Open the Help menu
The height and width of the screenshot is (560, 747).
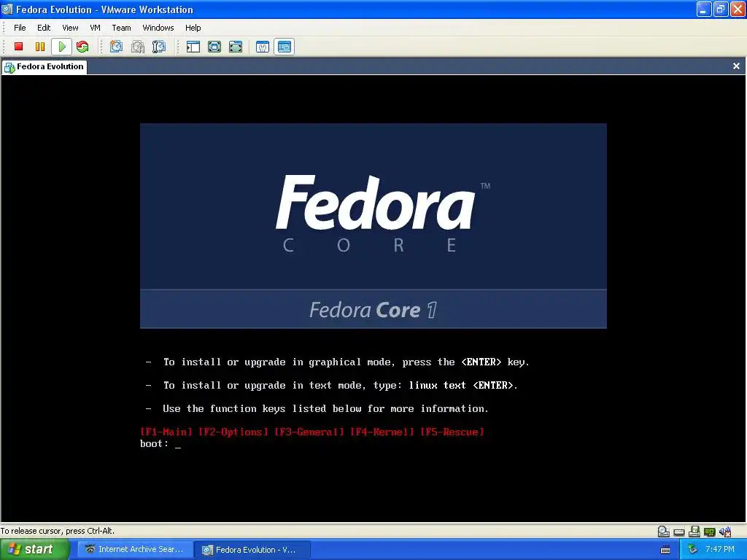point(193,28)
